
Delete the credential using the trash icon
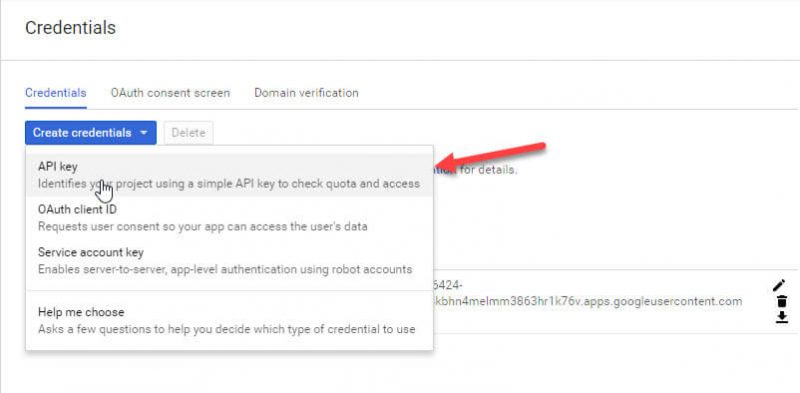781,302
